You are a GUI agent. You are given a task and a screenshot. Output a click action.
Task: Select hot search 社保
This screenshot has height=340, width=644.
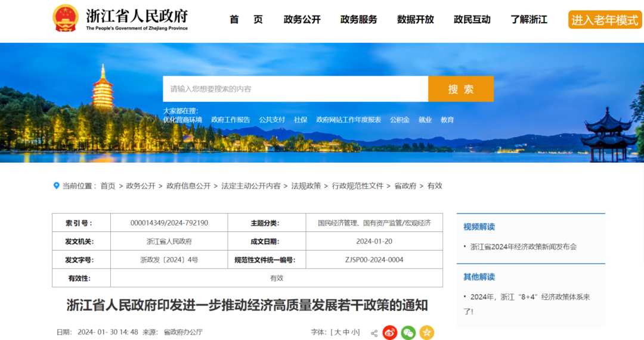point(301,119)
